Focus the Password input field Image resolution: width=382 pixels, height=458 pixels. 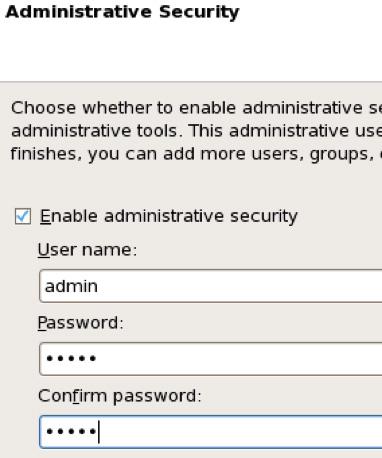[x=211, y=359]
